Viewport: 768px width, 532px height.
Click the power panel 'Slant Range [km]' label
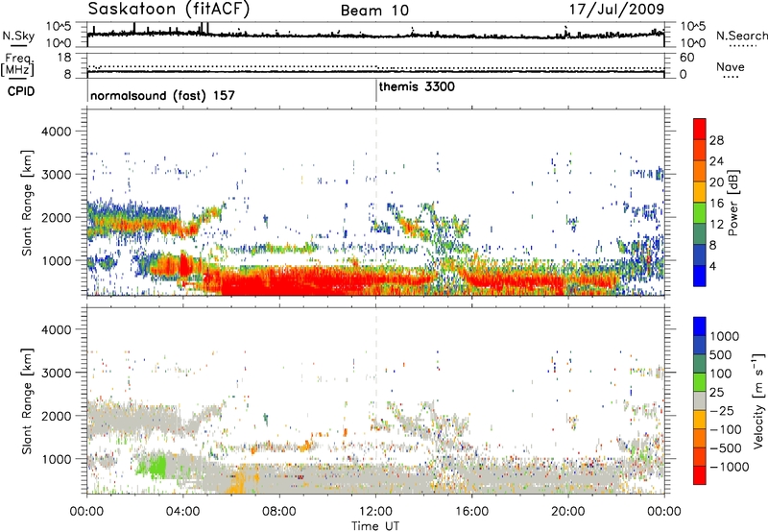pos(27,203)
